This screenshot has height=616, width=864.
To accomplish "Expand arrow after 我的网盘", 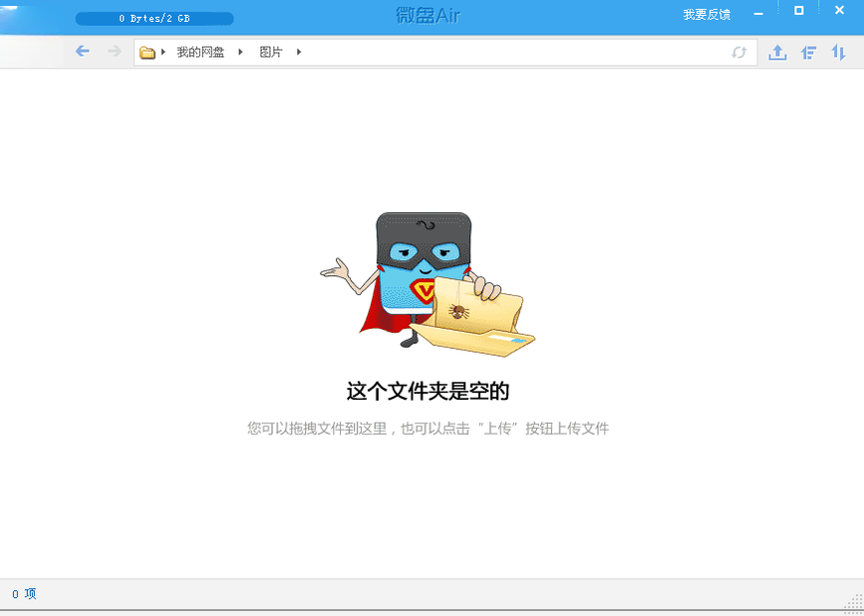I will (x=240, y=52).
